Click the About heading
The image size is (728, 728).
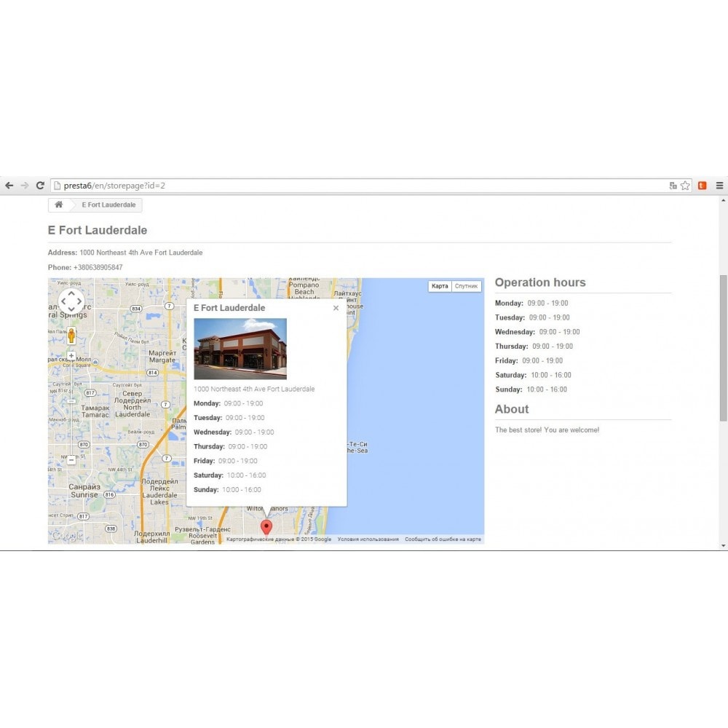point(512,409)
